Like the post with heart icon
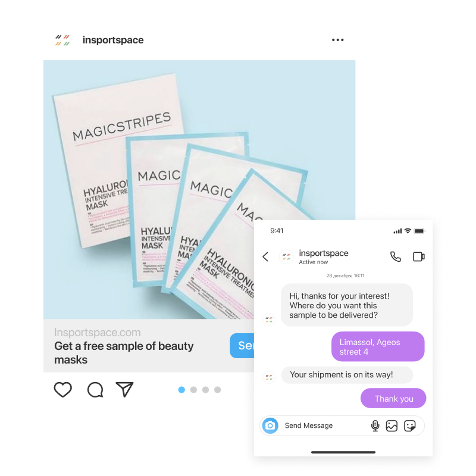476x476 pixels. pyautogui.click(x=63, y=389)
